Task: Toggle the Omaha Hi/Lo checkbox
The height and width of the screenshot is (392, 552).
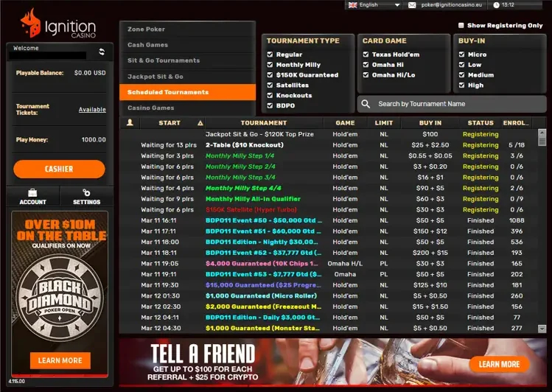Action: pos(366,74)
